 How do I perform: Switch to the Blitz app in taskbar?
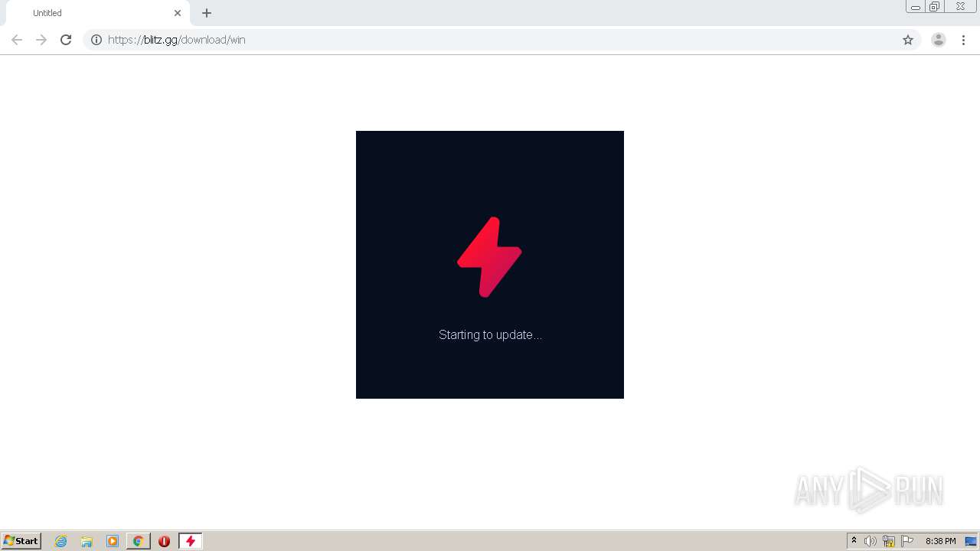pos(191,541)
